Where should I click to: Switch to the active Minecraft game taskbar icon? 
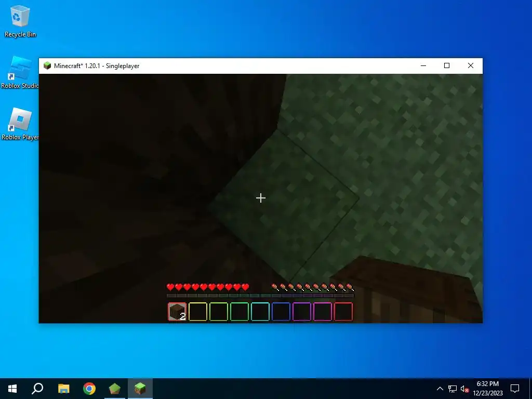140,389
